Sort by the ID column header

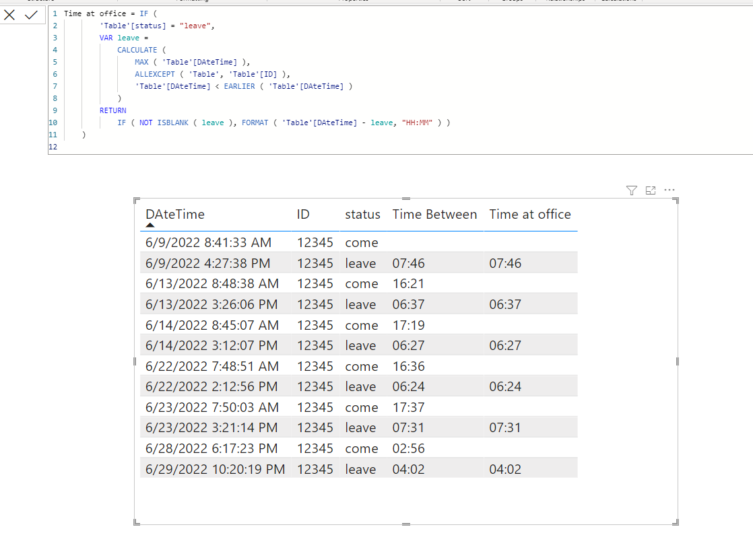(x=303, y=214)
